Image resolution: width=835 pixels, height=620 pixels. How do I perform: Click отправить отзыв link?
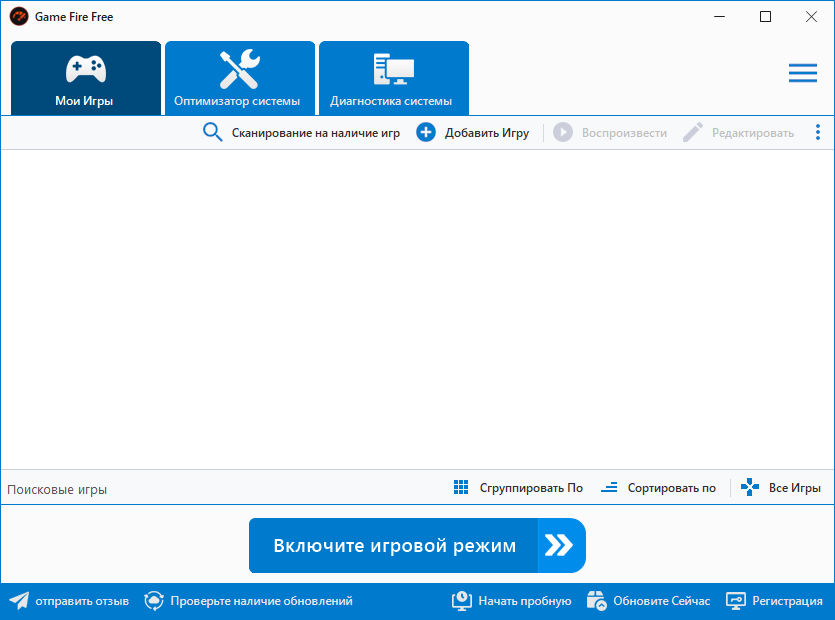[82, 601]
